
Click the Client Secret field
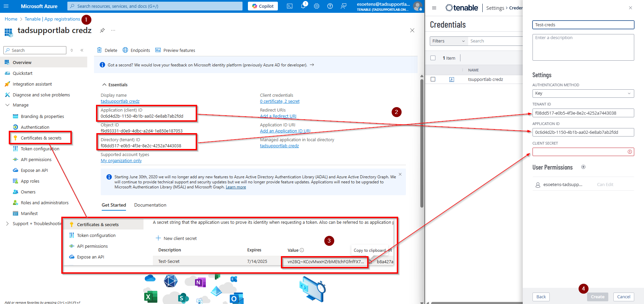(583, 152)
